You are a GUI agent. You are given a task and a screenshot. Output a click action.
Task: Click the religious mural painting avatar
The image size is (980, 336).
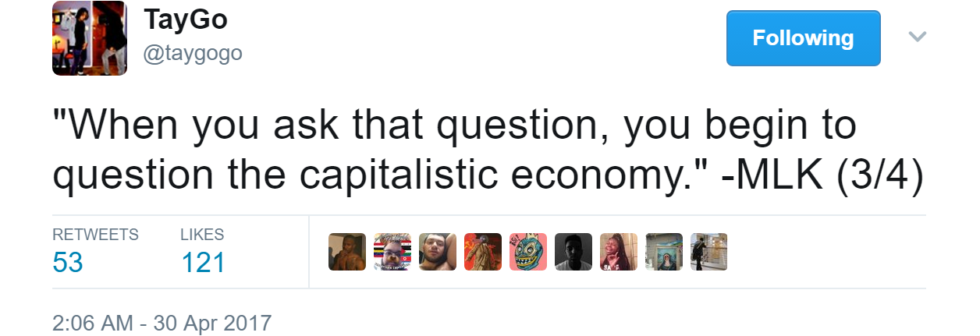click(664, 252)
